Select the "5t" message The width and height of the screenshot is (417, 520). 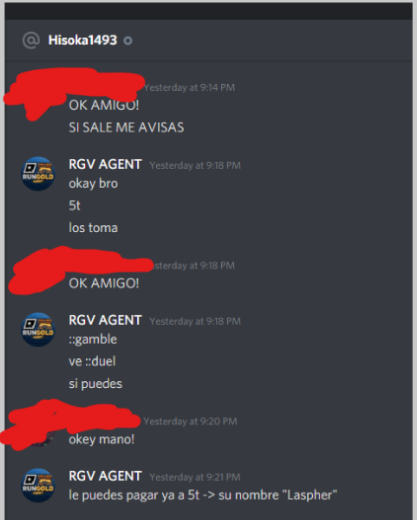75,206
